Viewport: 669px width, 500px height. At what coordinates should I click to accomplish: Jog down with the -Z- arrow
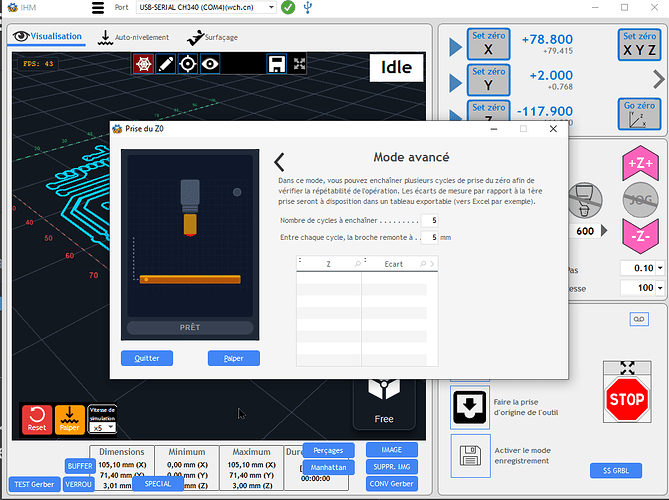pyautogui.click(x=640, y=236)
